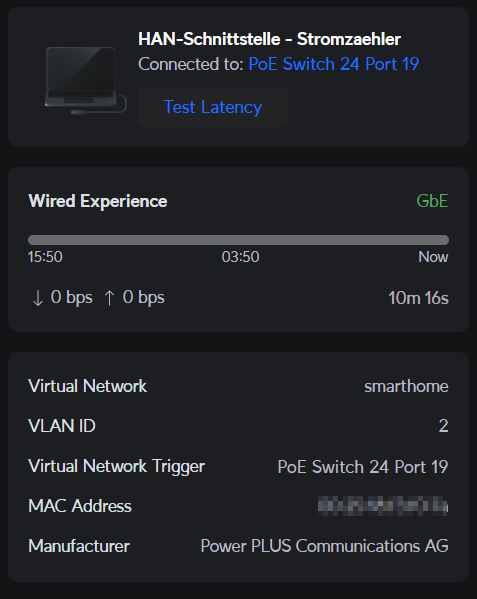Click the green GbE link speed label
This screenshot has height=599, width=477.
tap(432, 201)
